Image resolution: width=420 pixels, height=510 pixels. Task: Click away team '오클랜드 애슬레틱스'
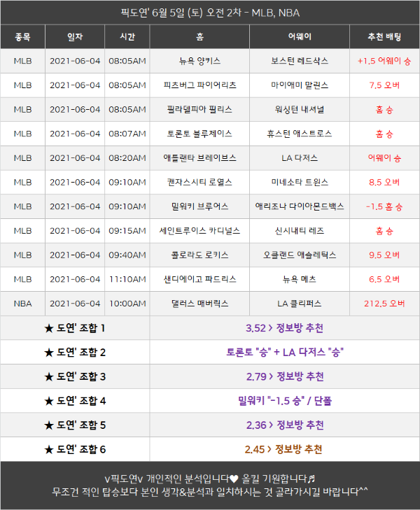coord(300,255)
